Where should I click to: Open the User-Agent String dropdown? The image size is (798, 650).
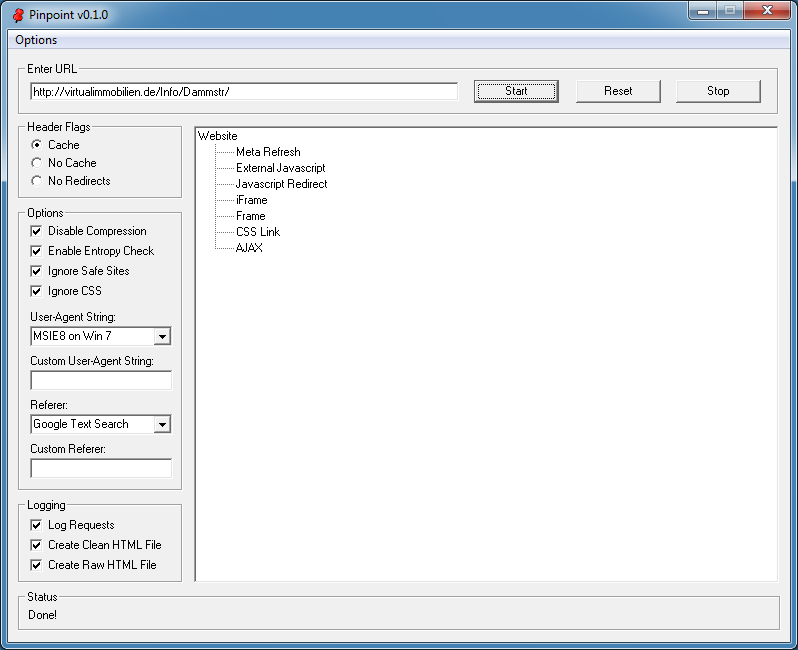[162, 336]
